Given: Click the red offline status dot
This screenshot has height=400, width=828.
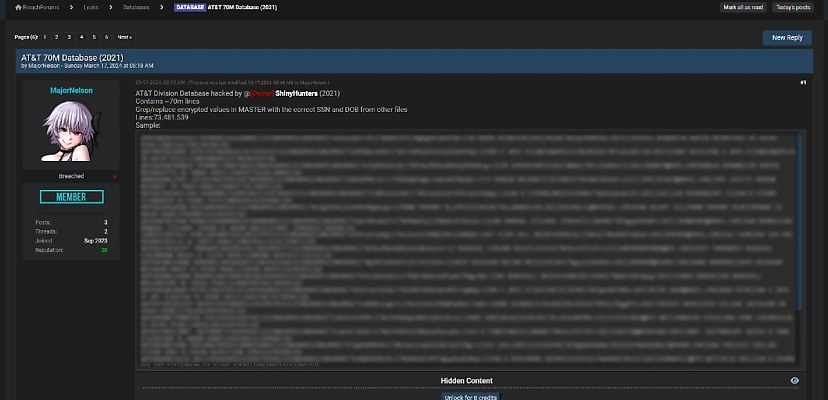Looking at the screenshot, I should pyautogui.click(x=115, y=176).
